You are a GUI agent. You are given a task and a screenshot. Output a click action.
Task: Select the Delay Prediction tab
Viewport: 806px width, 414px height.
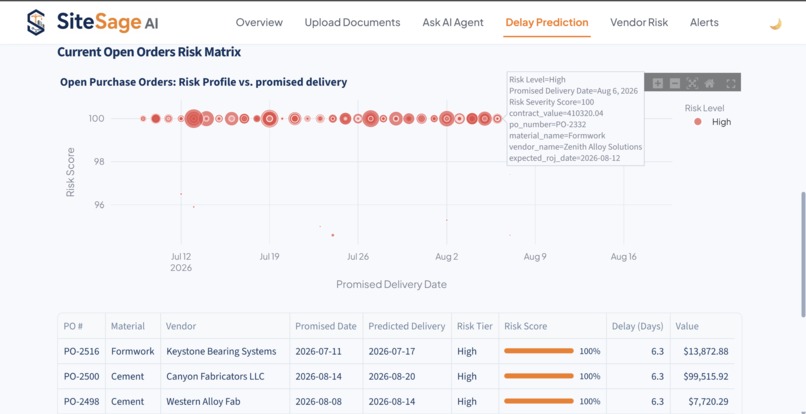[547, 22]
